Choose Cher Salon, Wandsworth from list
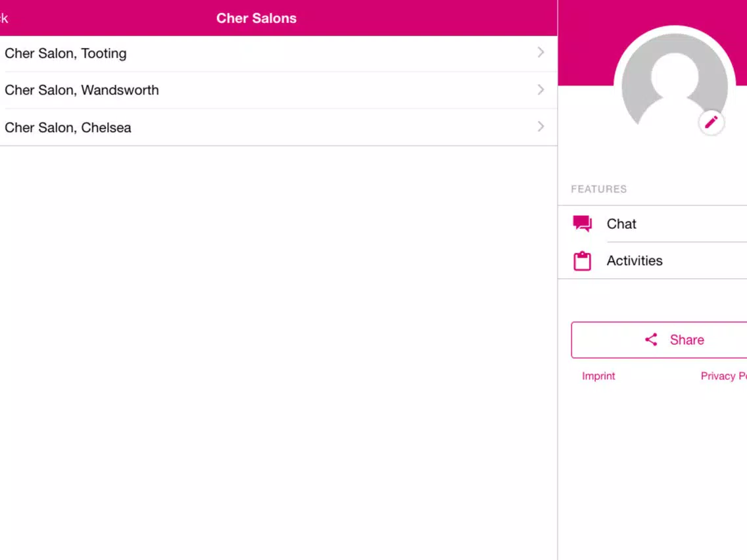 (82, 90)
